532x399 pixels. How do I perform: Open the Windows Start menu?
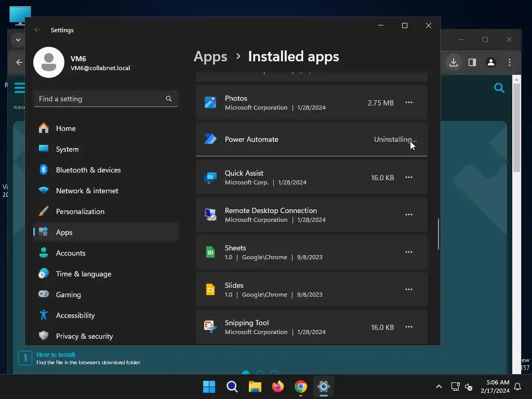pyautogui.click(x=209, y=387)
